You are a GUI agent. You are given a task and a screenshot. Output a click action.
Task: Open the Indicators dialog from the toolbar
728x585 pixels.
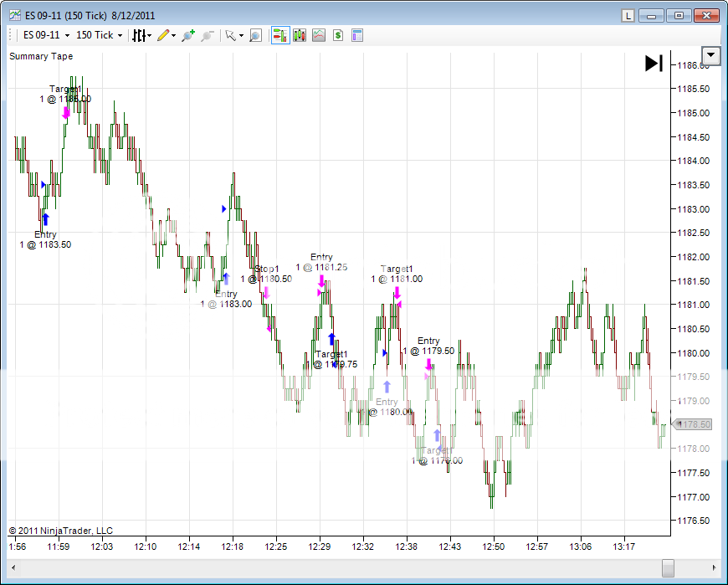pos(141,35)
